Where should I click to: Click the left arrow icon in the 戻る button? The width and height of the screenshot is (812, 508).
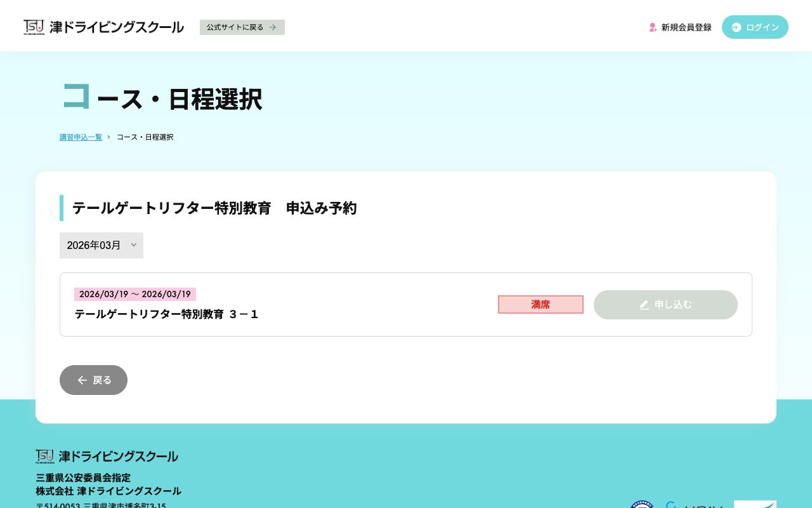[x=82, y=380]
